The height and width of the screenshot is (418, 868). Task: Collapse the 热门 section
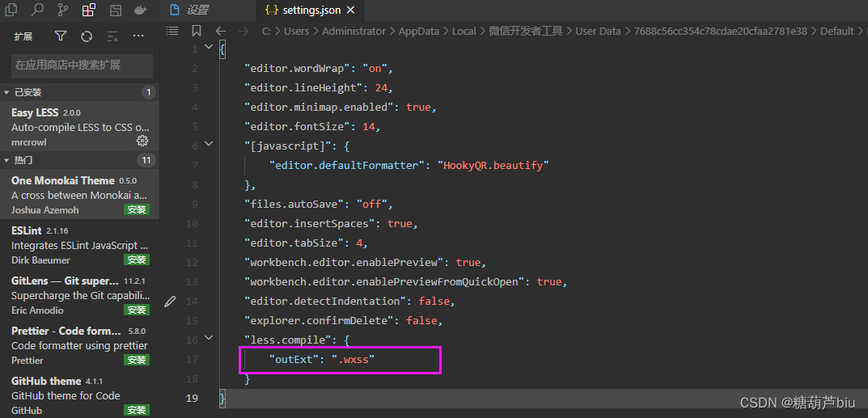click(80, 160)
